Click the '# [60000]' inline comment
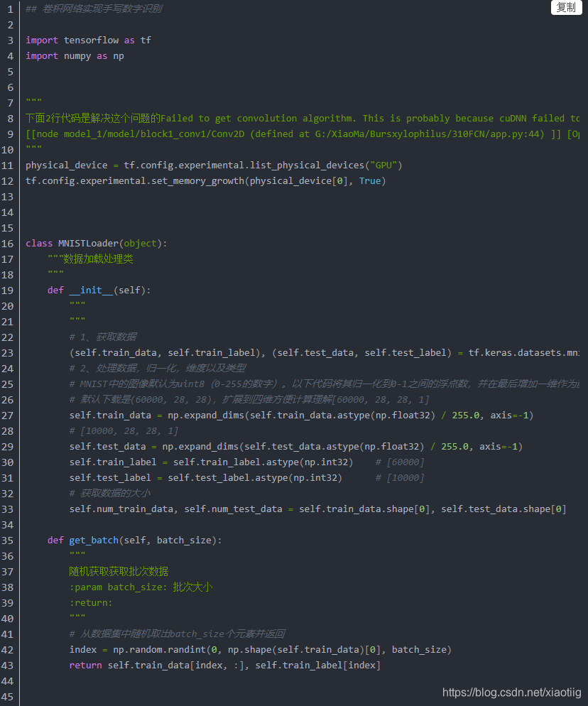This screenshot has width=588, height=706. pyautogui.click(x=400, y=462)
